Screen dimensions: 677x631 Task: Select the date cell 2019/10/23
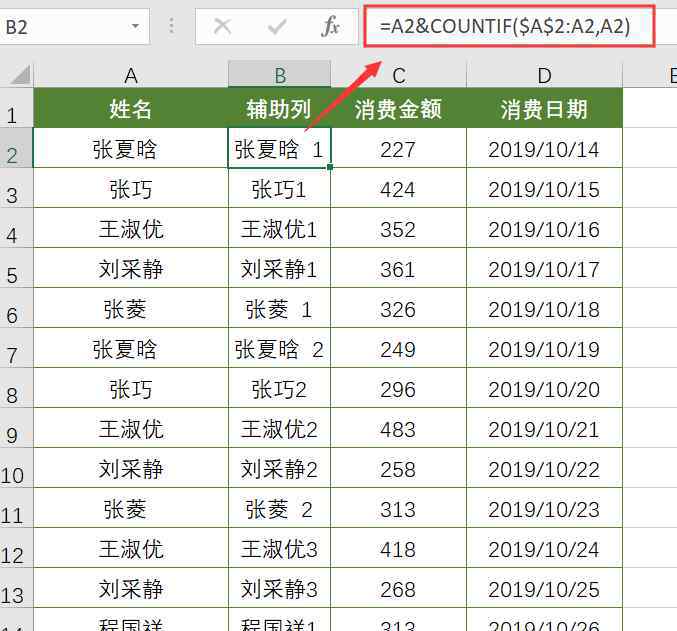tap(544, 508)
